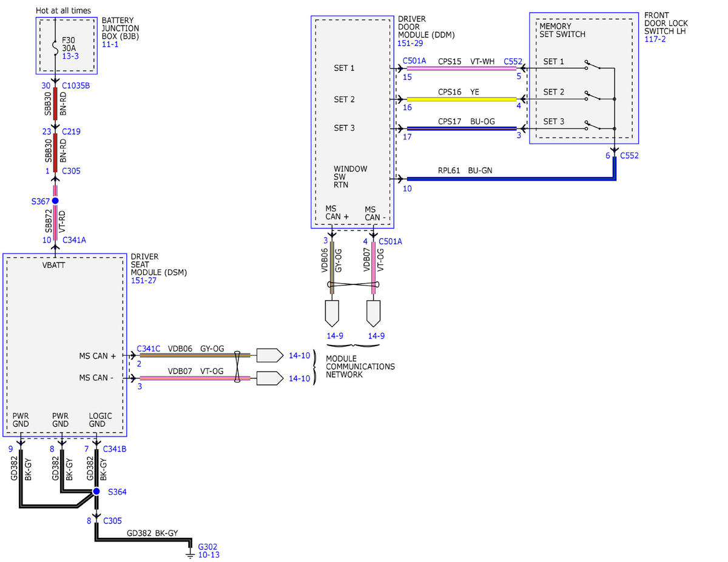Screen dimensions: 728x562
Task: Open the 11-1 Battery Junction Box reference
Action: point(110,45)
